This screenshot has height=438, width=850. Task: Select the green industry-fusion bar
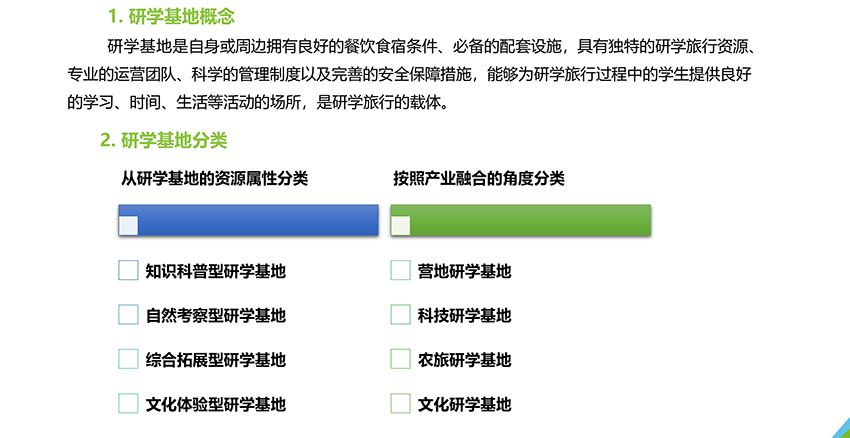coord(520,220)
